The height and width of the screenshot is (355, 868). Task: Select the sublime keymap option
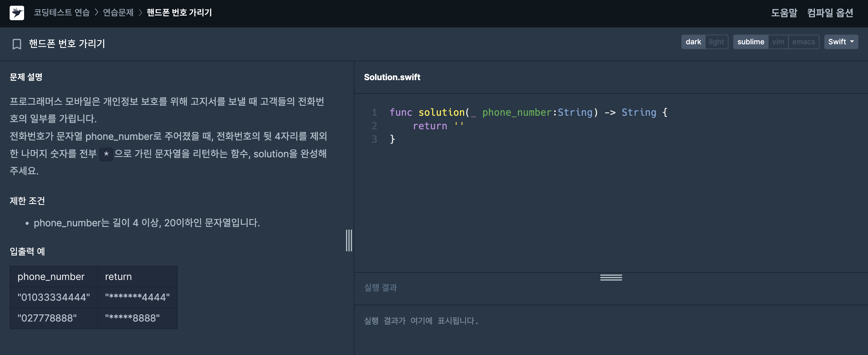[x=750, y=42]
